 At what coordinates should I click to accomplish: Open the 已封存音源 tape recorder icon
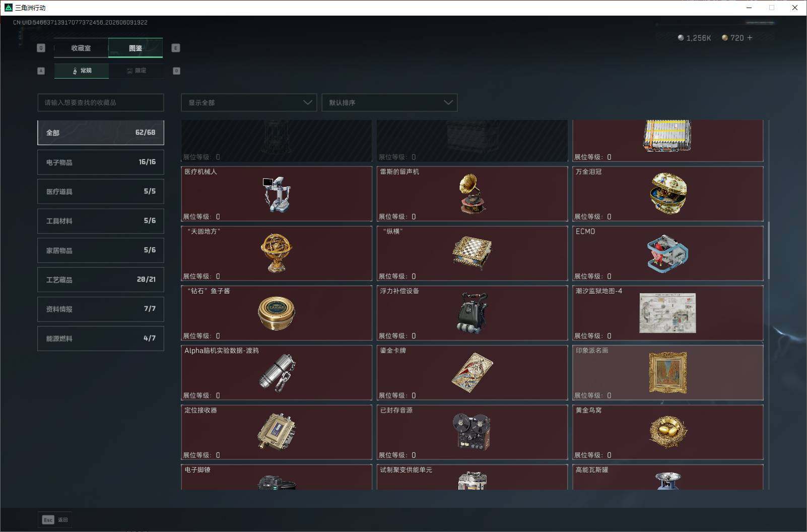[x=472, y=432]
